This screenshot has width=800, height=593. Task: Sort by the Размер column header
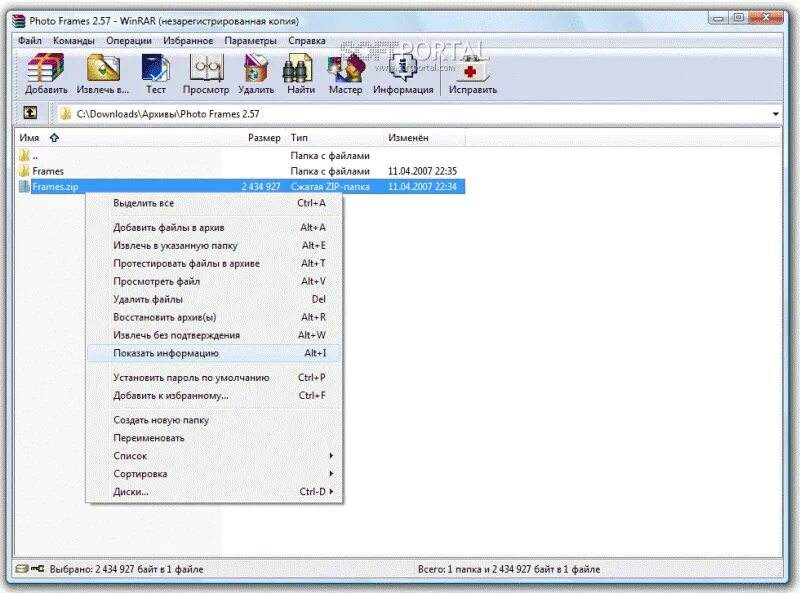264,137
